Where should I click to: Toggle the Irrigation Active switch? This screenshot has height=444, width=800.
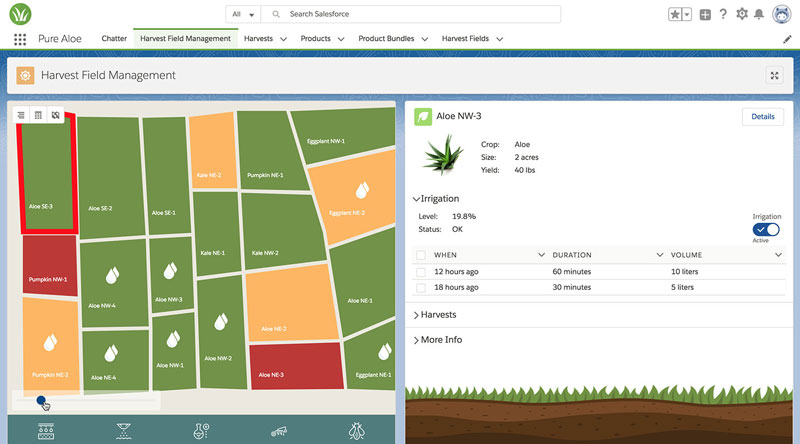click(x=766, y=230)
